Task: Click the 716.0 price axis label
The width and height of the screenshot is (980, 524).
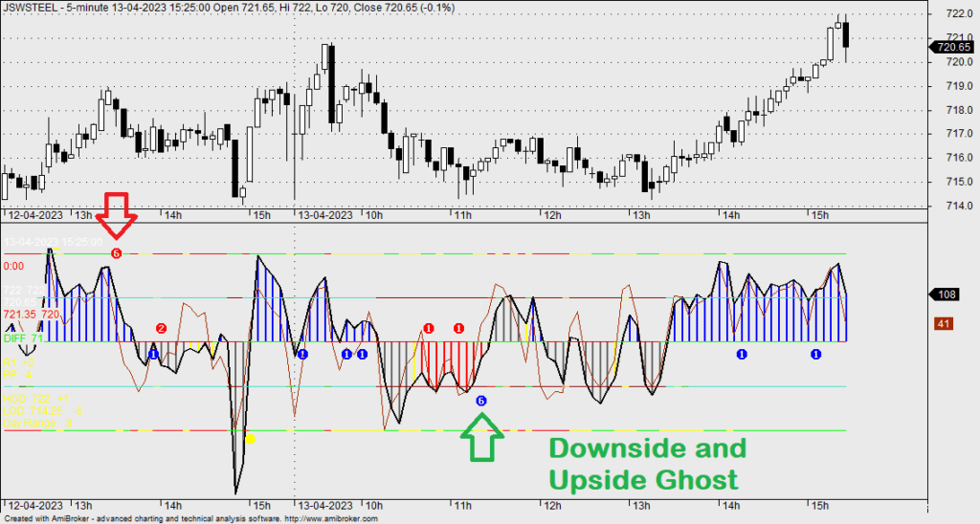Action: point(959,158)
